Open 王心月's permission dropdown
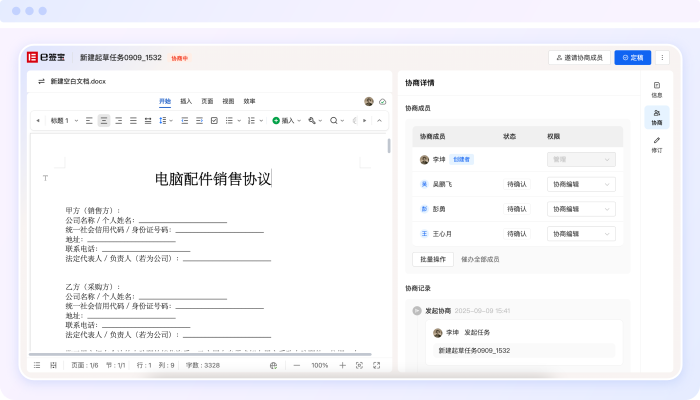Image resolution: width=700 pixels, height=400 pixels. (x=581, y=233)
